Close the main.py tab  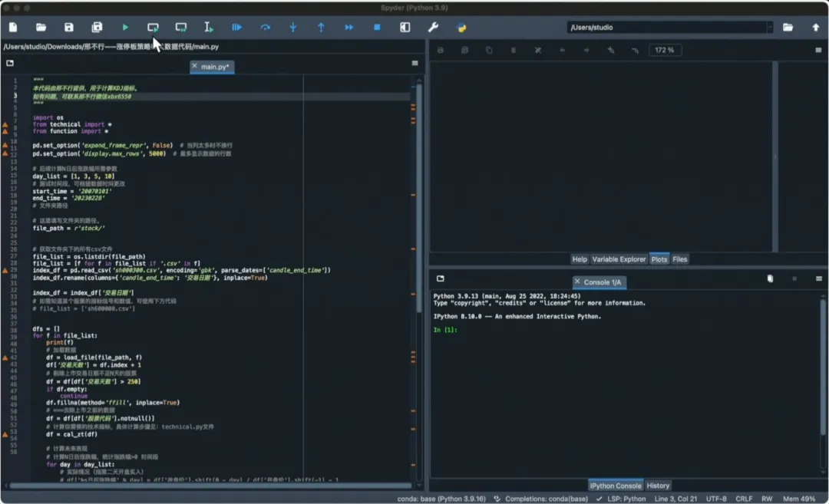click(194, 66)
